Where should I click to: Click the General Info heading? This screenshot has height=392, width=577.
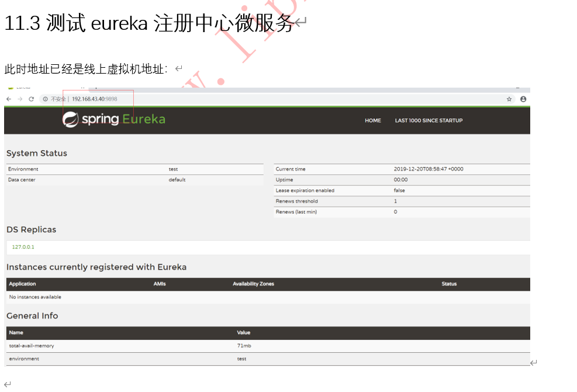(32, 315)
